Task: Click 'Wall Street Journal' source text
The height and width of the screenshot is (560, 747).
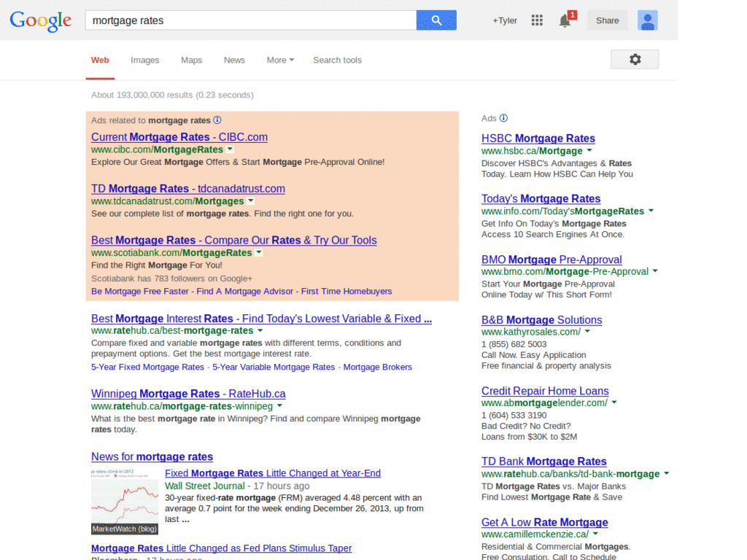Action: pyautogui.click(x=205, y=486)
